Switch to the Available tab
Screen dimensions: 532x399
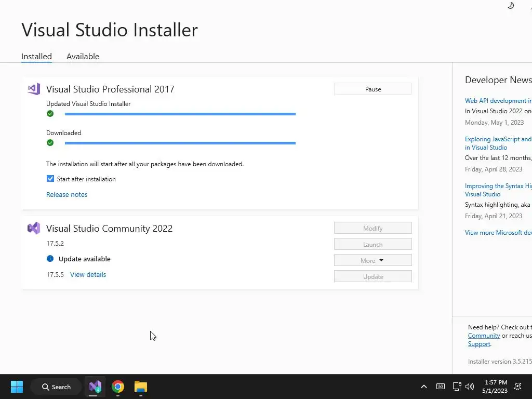coord(83,56)
